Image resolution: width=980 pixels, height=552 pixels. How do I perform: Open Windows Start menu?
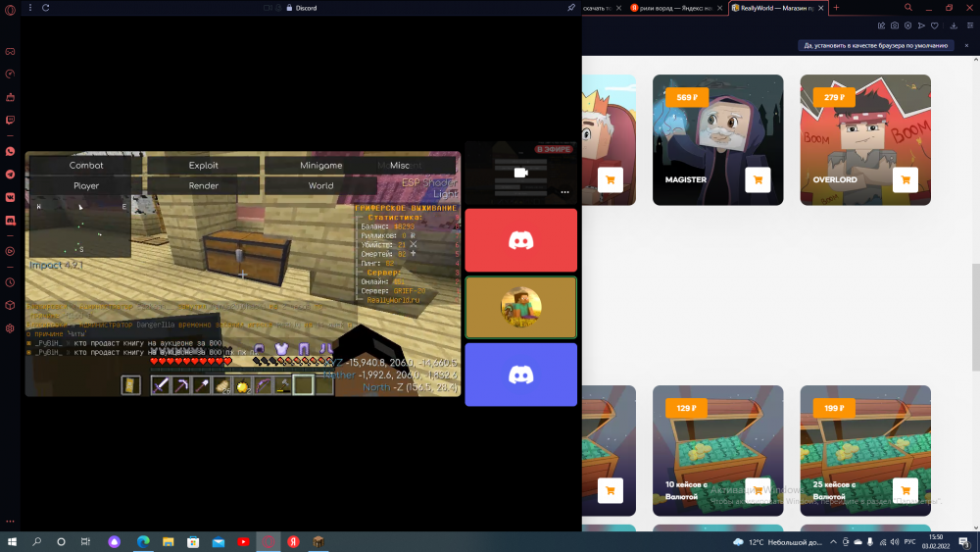tap(12, 541)
